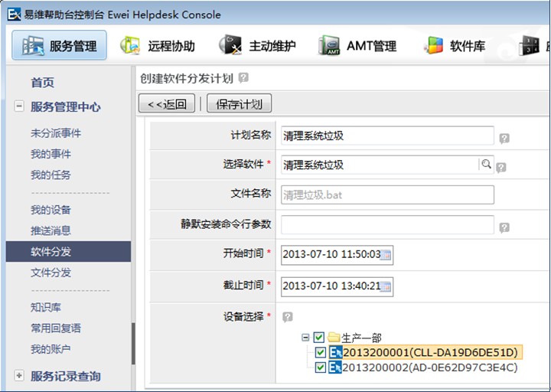551x392 pixels.
Task: Open calendar picker for 开始时间
Action: 386,255
